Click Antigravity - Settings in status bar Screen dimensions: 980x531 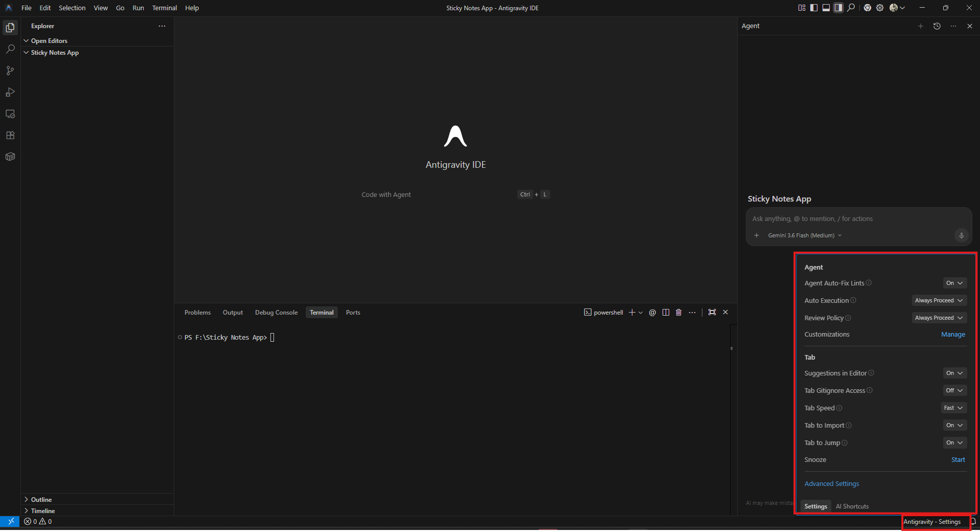[932, 522]
